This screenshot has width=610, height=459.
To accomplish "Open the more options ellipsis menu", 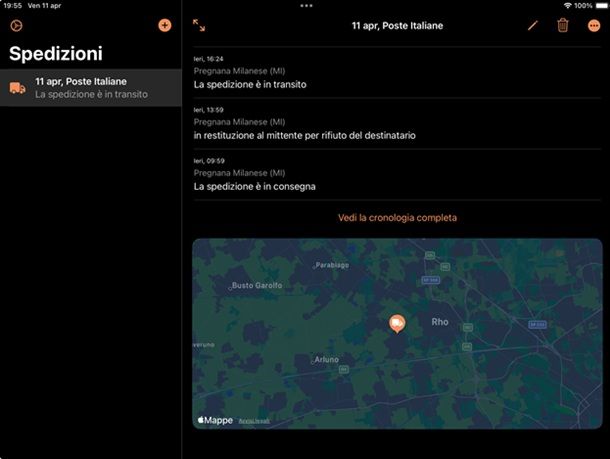I will click(x=594, y=26).
